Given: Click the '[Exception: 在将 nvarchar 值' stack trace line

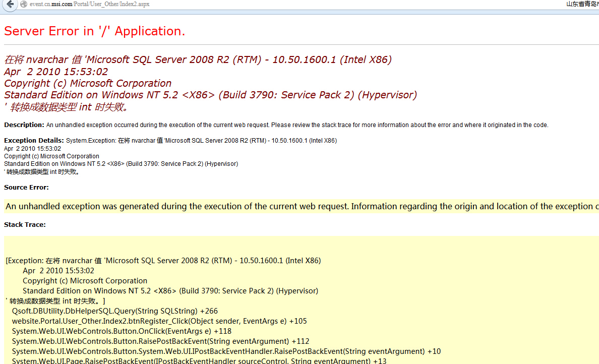Looking at the screenshot, I should [163, 261].
